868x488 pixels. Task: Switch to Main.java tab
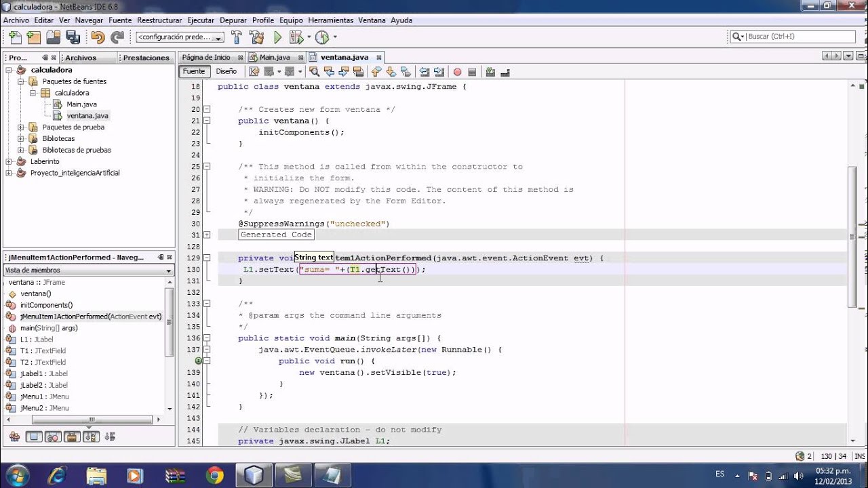pos(275,58)
